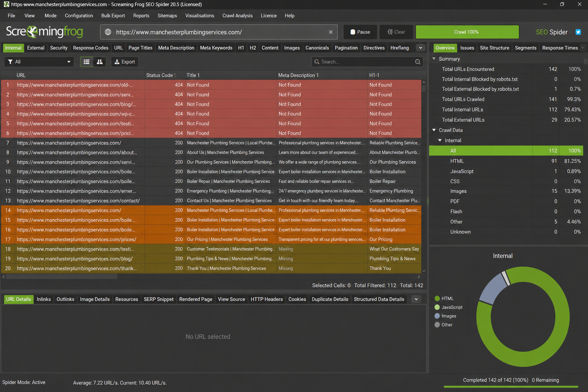Click the horizontal table scrollbar
The image size is (588, 392).
[x=61, y=276]
